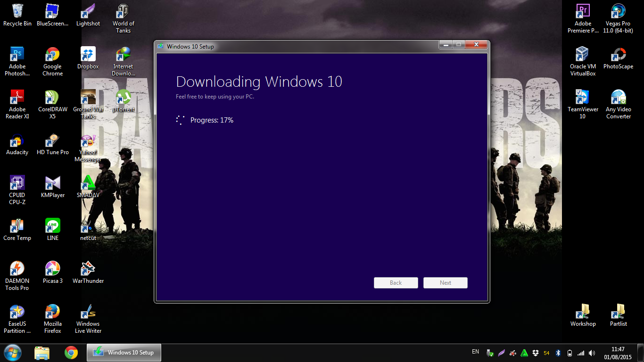Minimize the Windows 10 Setup window
Screen dimensions: 644x362
click(446, 44)
